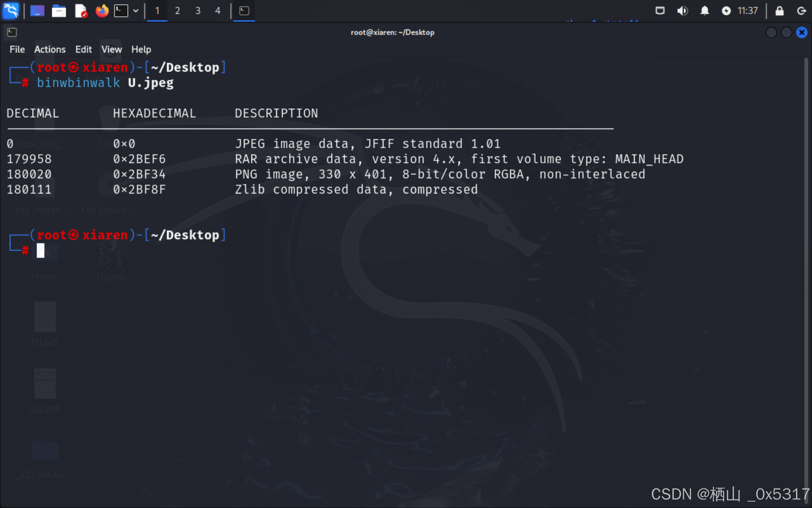812x508 pixels.
Task: Switch to workspace 3
Action: (x=198, y=11)
